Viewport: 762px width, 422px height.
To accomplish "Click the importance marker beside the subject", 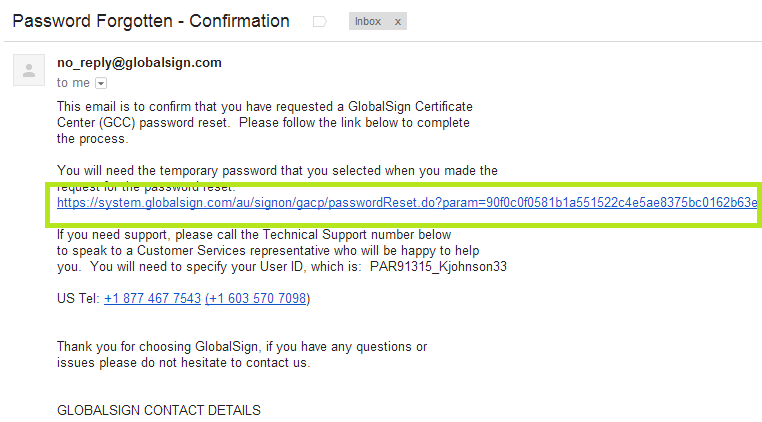I will click(x=320, y=21).
